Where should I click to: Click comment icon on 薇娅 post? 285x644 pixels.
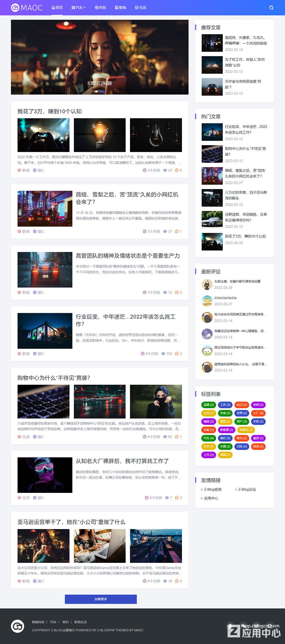(177, 232)
